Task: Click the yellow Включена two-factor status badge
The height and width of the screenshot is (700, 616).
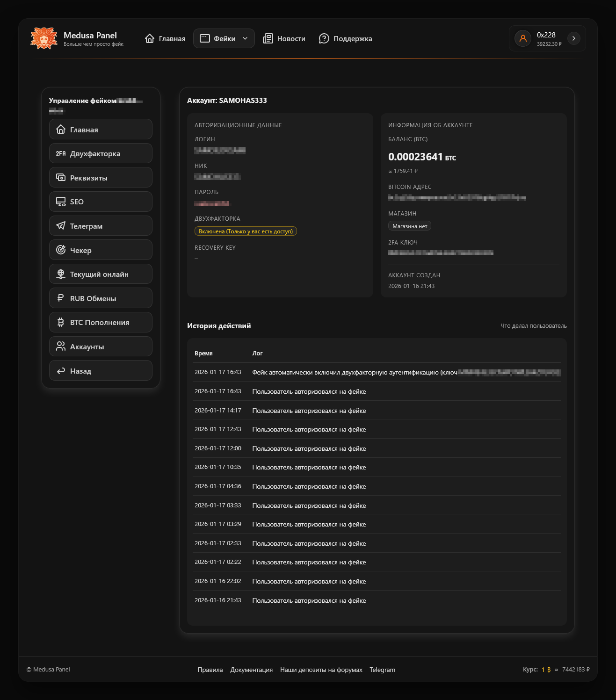Action: coord(246,231)
